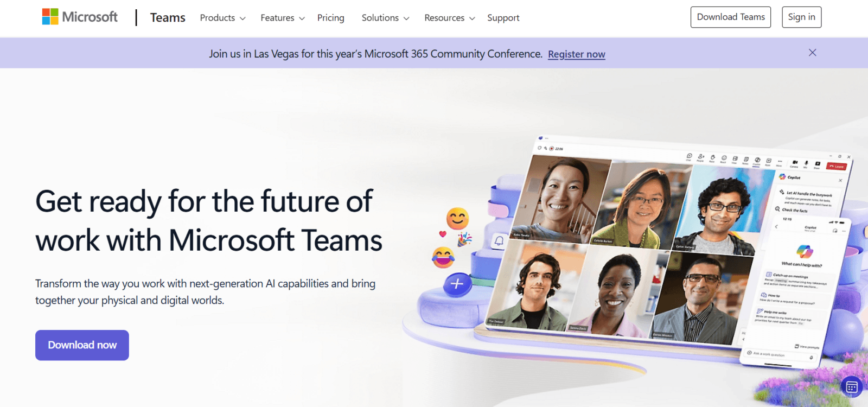Click the purple Download now button
The height and width of the screenshot is (407, 868).
click(82, 345)
